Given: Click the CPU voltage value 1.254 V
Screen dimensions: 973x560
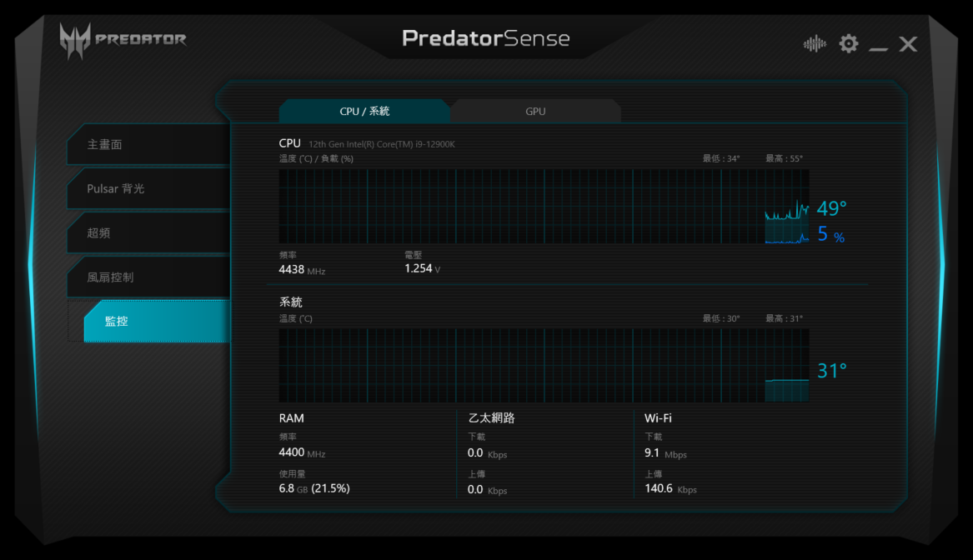Looking at the screenshot, I should 422,268.
